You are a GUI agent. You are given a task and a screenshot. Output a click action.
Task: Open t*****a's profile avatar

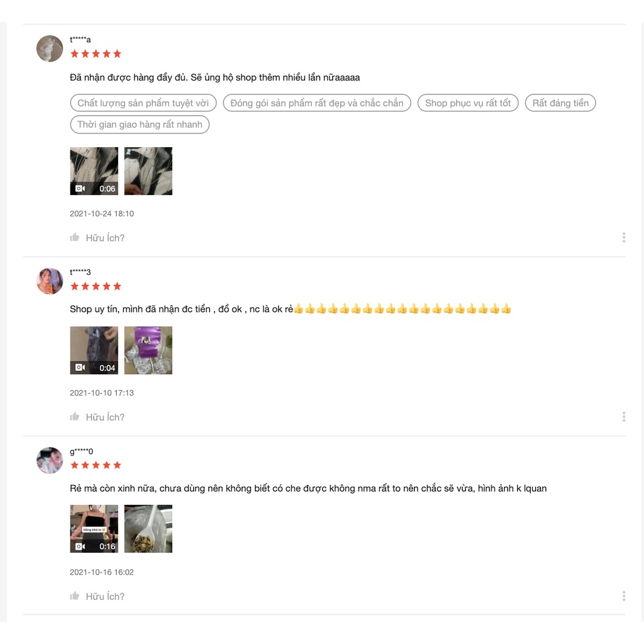pos(50,48)
